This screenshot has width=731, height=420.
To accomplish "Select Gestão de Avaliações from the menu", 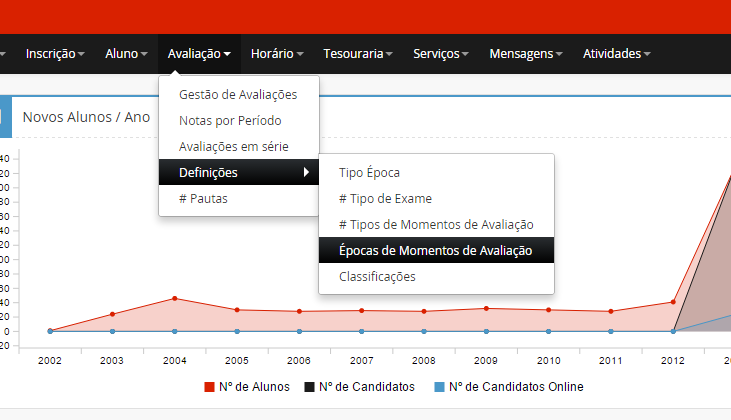I will tap(238, 95).
